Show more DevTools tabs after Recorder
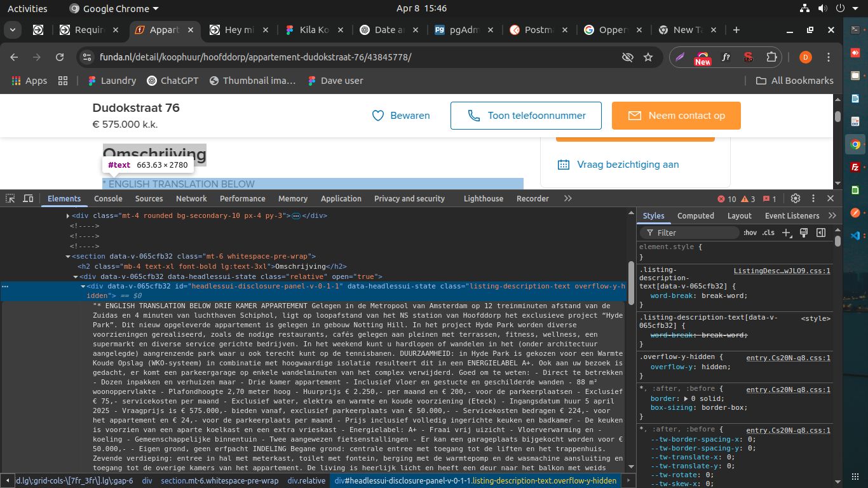The width and height of the screenshot is (868, 488). pyautogui.click(x=567, y=198)
